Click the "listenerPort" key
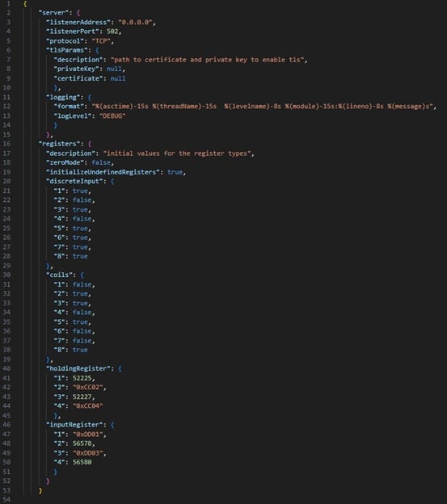 pos(73,31)
